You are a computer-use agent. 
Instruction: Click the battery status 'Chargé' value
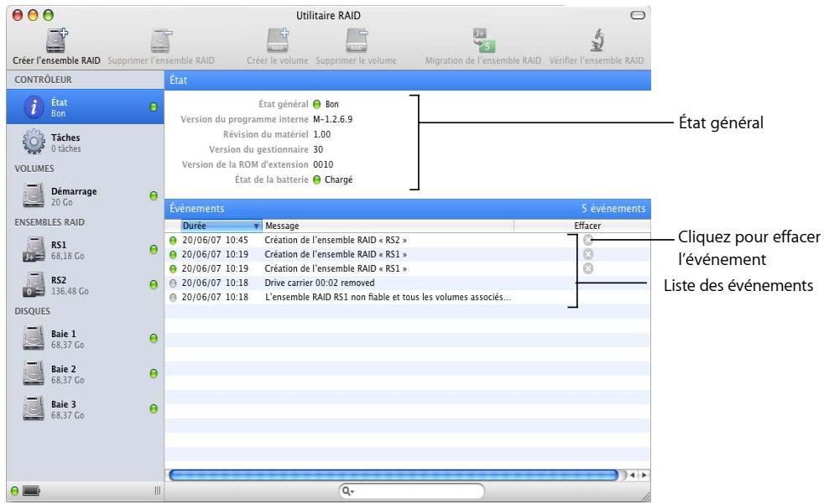(338, 179)
